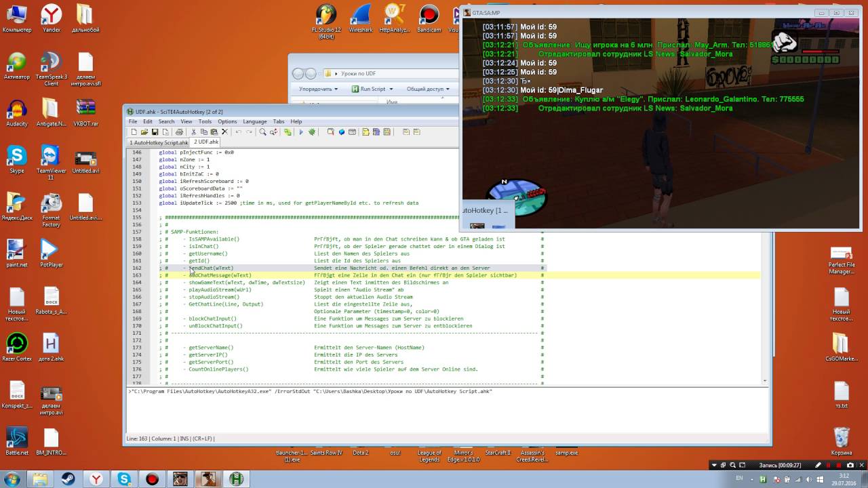Open the Корзина recycle bin
The width and height of the screenshot is (868, 488).
point(842,441)
